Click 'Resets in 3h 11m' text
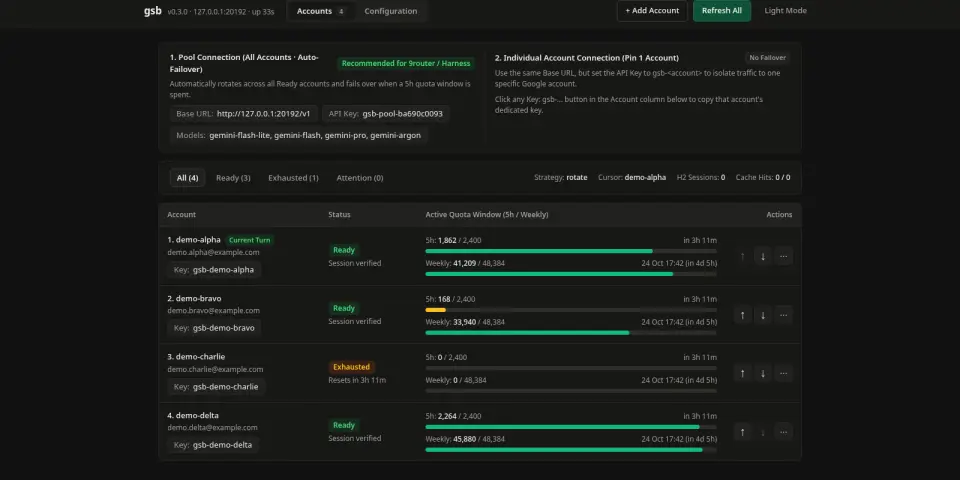 coord(357,380)
